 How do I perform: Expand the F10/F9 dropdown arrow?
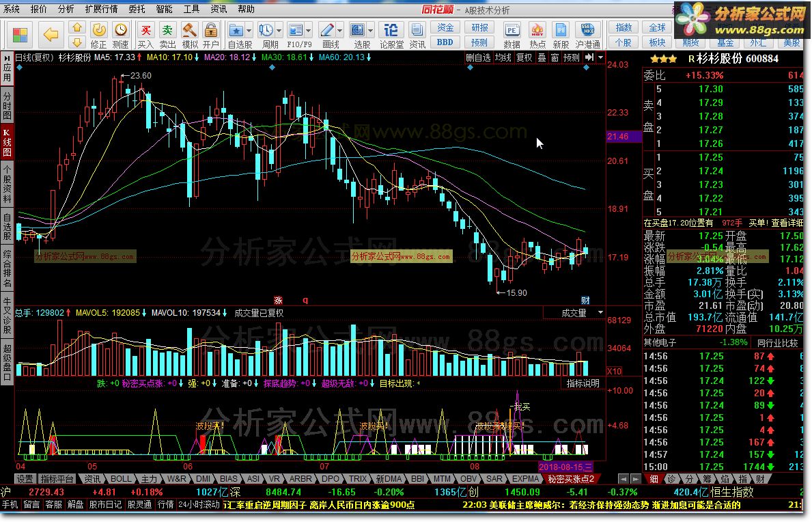coord(309,30)
